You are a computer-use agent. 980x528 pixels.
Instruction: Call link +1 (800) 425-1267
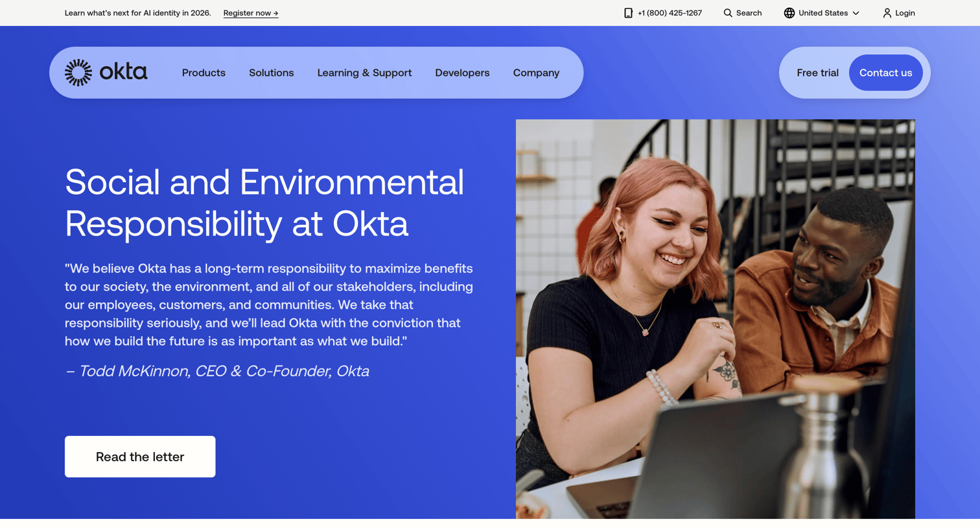(x=670, y=13)
